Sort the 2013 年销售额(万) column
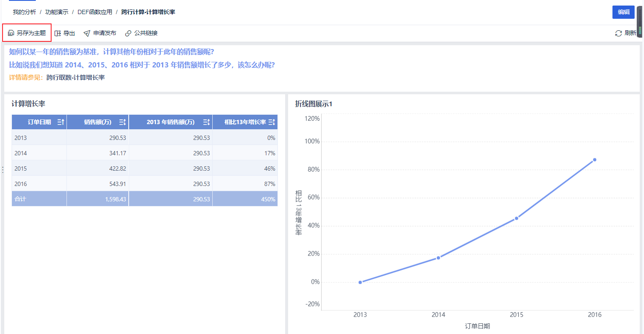644x334 pixels. (x=206, y=122)
